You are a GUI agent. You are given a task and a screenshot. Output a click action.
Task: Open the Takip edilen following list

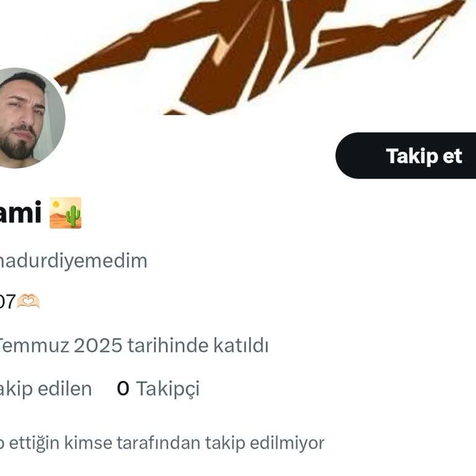(x=45, y=389)
